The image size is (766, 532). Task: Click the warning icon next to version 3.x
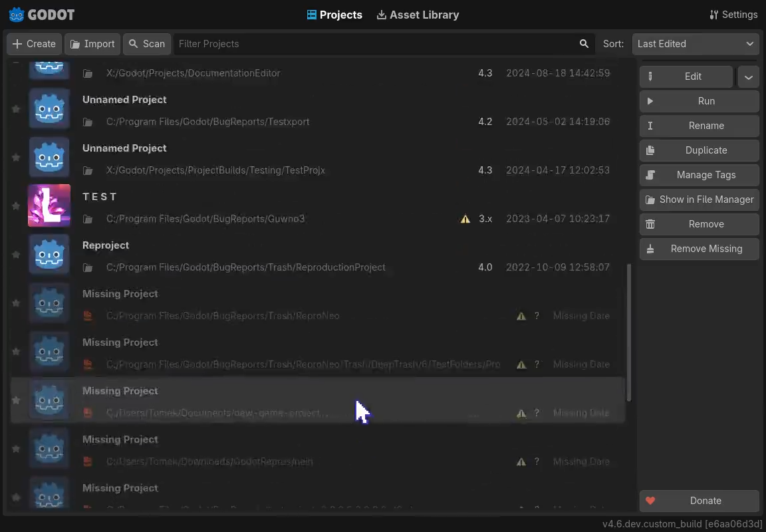pos(465,219)
